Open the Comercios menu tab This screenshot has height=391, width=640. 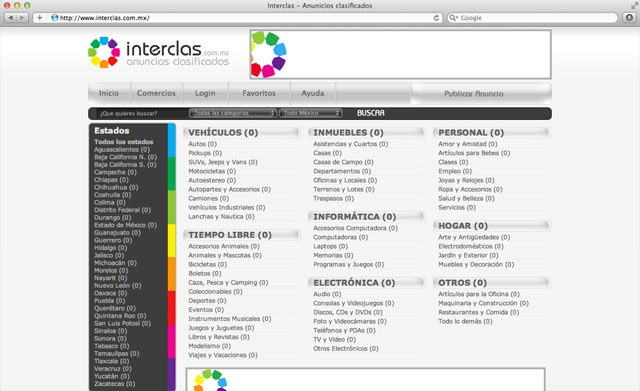[x=156, y=93]
